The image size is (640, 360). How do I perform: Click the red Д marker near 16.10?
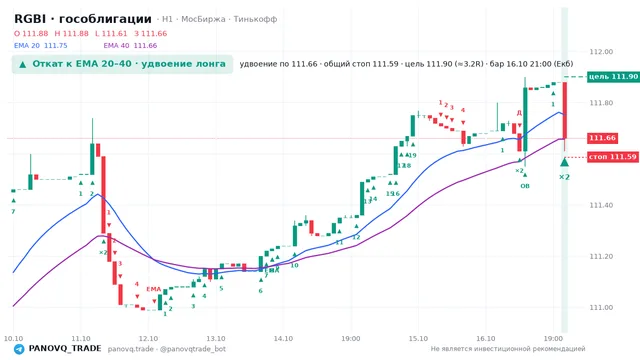[519, 113]
